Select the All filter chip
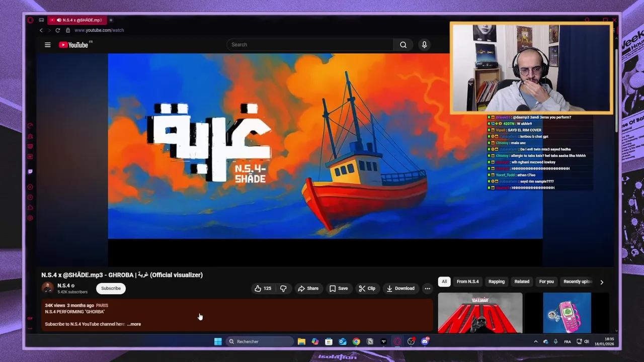This screenshot has height=362, width=644. pos(444,282)
